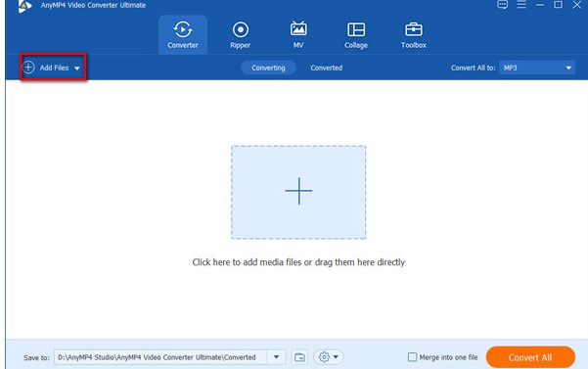Viewport: 588px width, 369px height.
Task: Click the Convert All button
Action: pos(530,357)
